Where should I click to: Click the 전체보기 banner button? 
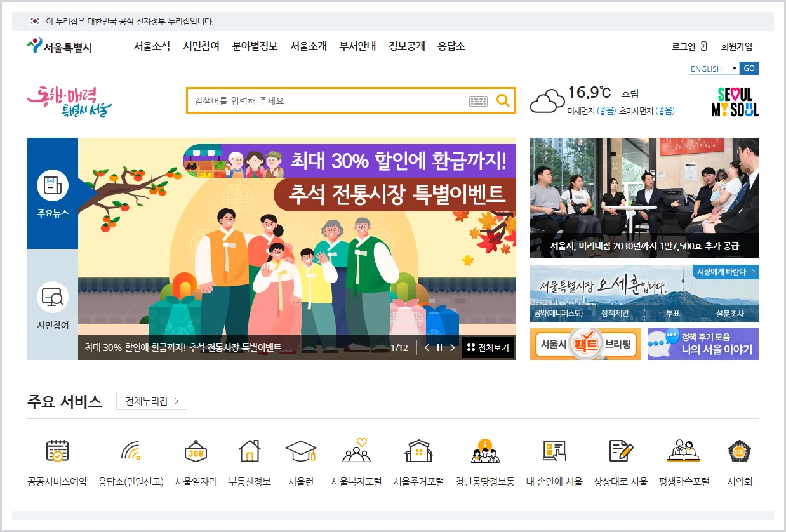488,347
